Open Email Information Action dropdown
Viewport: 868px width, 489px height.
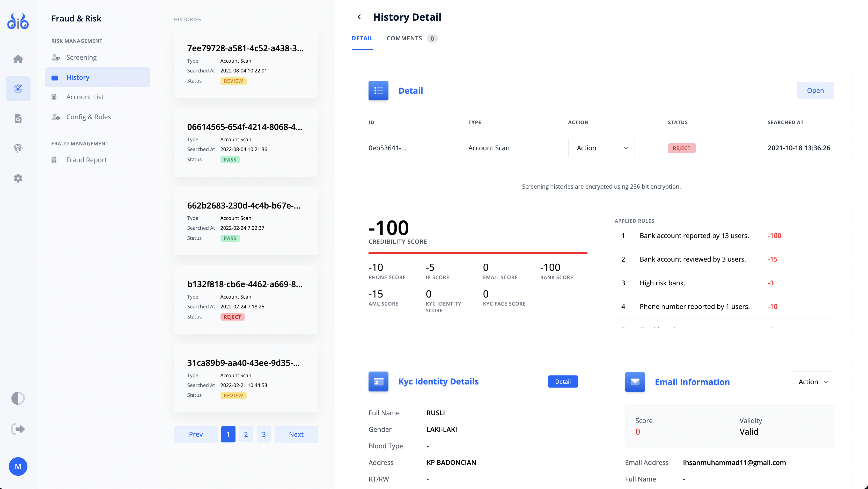812,382
